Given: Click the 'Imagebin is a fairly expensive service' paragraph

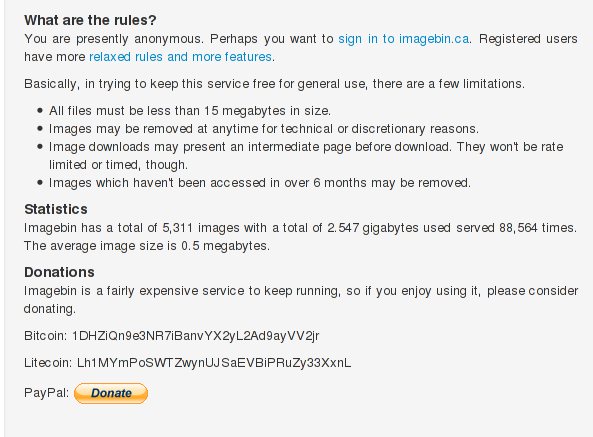Looking at the screenshot, I should pos(301,300).
